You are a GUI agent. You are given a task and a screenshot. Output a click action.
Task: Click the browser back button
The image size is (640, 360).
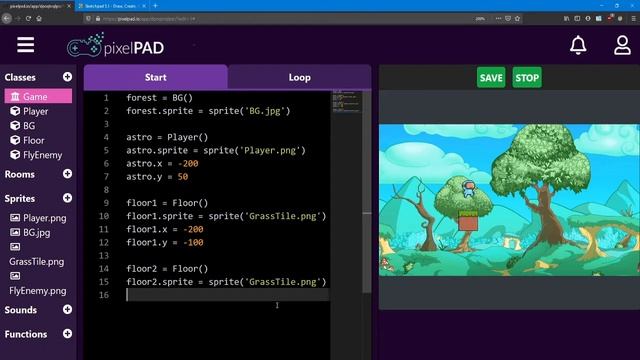tap(7, 18)
